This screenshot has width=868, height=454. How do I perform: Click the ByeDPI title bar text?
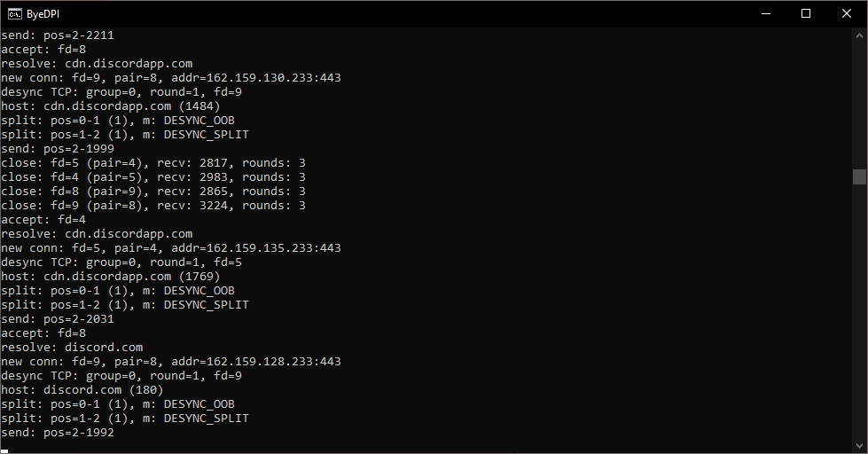click(x=43, y=14)
